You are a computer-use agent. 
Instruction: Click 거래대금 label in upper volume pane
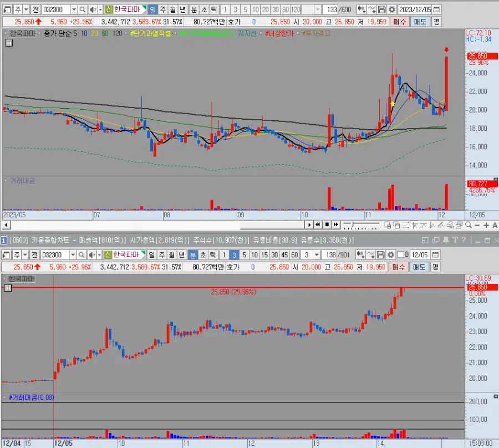coord(22,181)
